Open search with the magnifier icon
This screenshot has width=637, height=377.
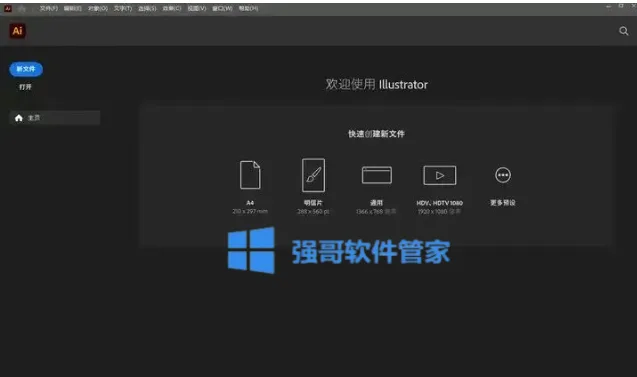click(623, 31)
